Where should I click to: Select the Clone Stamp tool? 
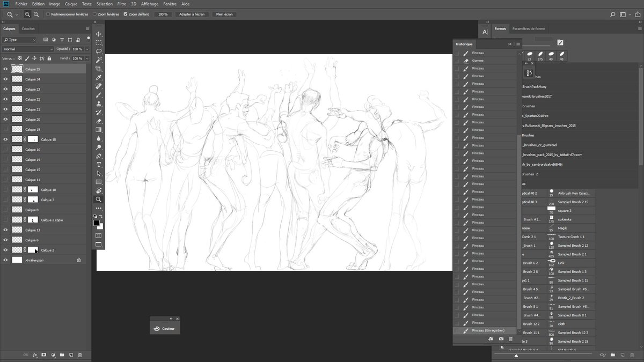(x=99, y=104)
